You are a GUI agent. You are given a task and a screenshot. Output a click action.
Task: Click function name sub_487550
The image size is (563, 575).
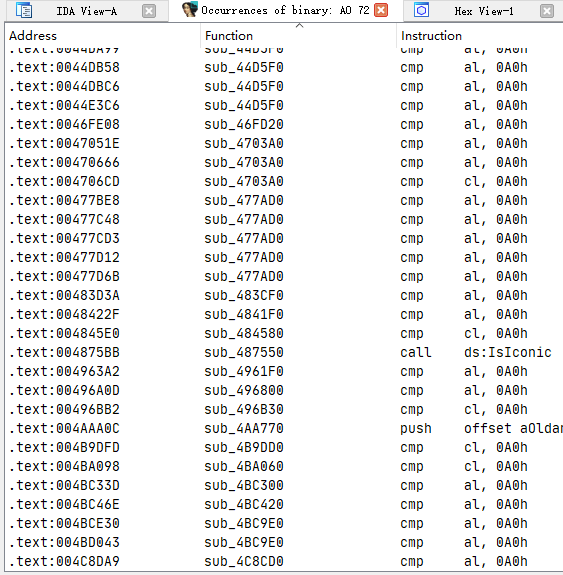[244, 353]
